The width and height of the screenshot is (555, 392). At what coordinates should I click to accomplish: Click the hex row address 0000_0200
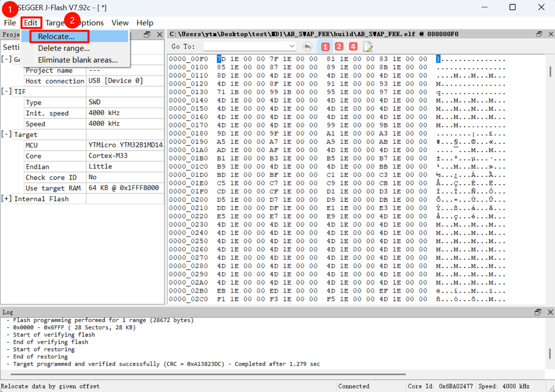pyautogui.click(x=189, y=199)
